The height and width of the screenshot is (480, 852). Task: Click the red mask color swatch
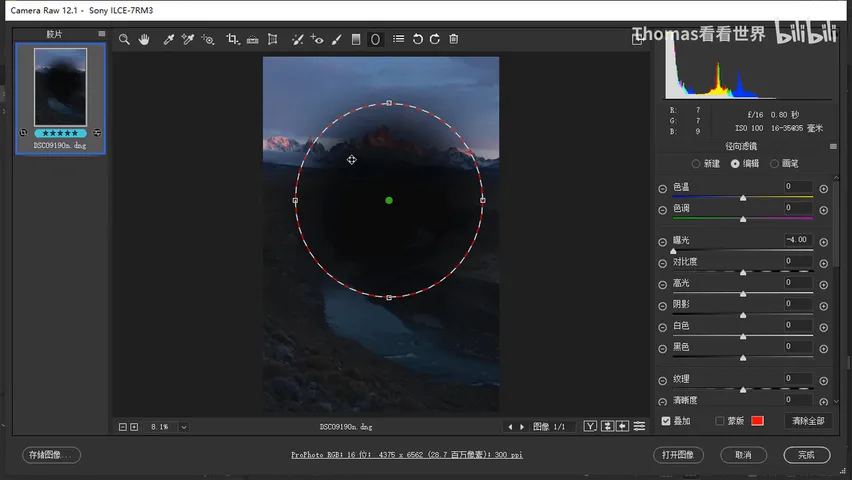click(x=757, y=421)
